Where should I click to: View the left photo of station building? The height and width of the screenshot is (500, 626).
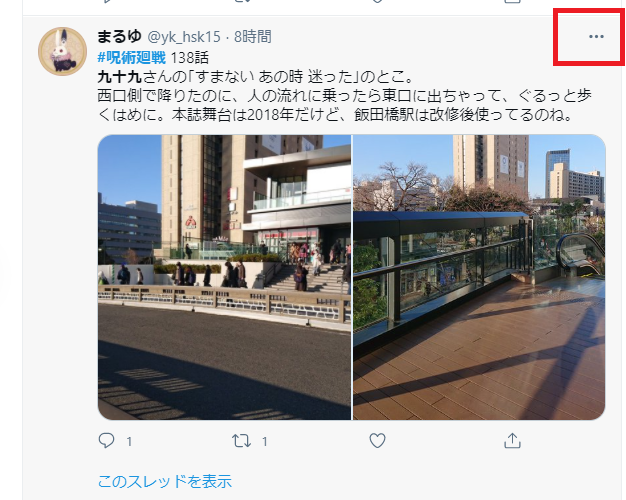point(224,277)
